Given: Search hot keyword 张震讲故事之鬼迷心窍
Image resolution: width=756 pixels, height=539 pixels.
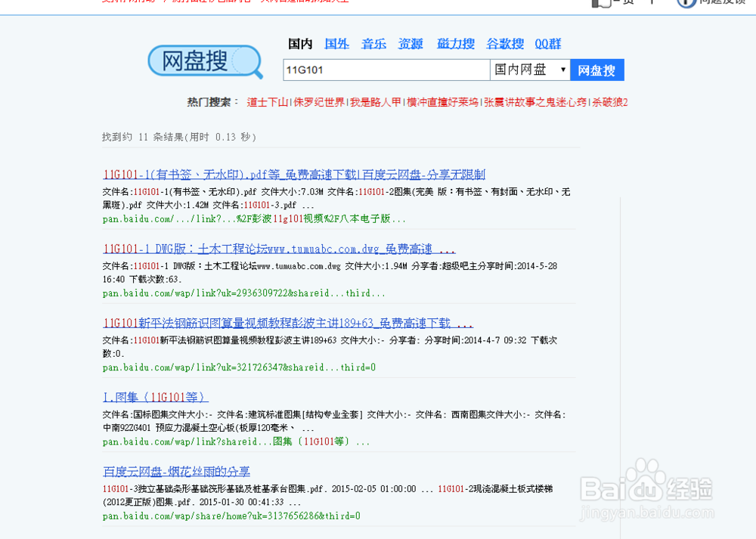Looking at the screenshot, I should tap(535, 102).
